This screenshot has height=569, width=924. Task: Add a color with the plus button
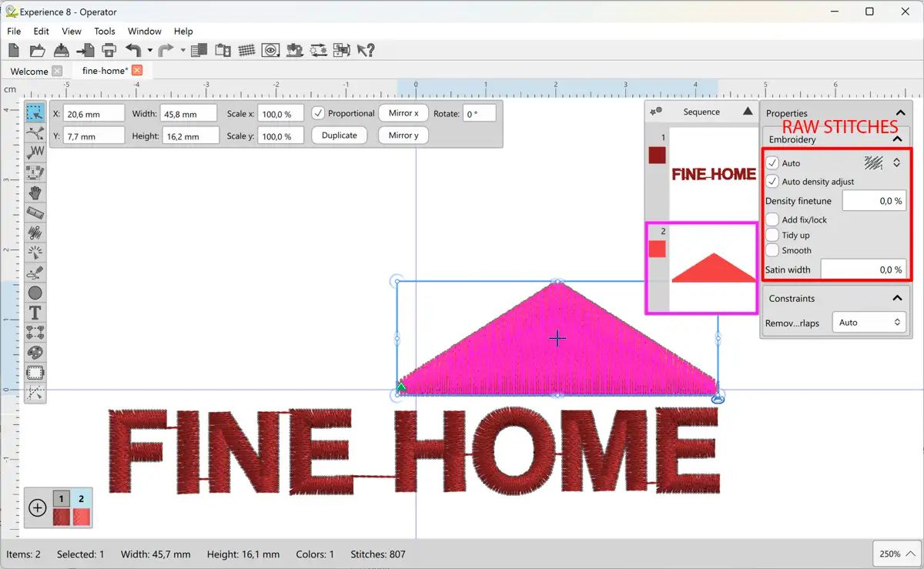[x=37, y=507]
